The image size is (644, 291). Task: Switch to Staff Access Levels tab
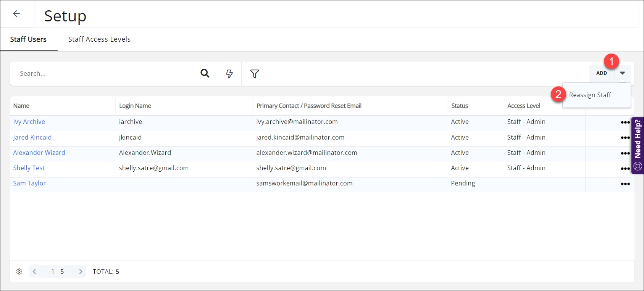pyautogui.click(x=99, y=39)
